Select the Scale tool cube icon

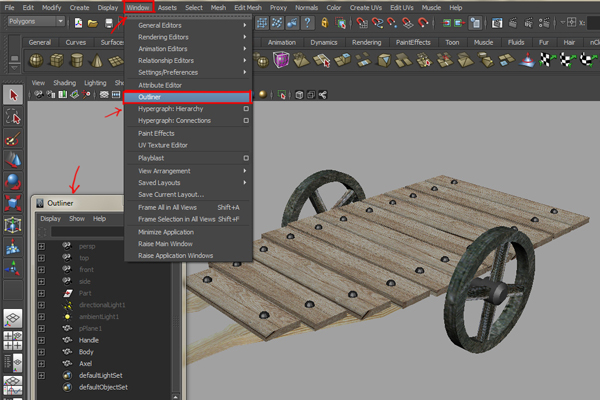tap(13, 203)
